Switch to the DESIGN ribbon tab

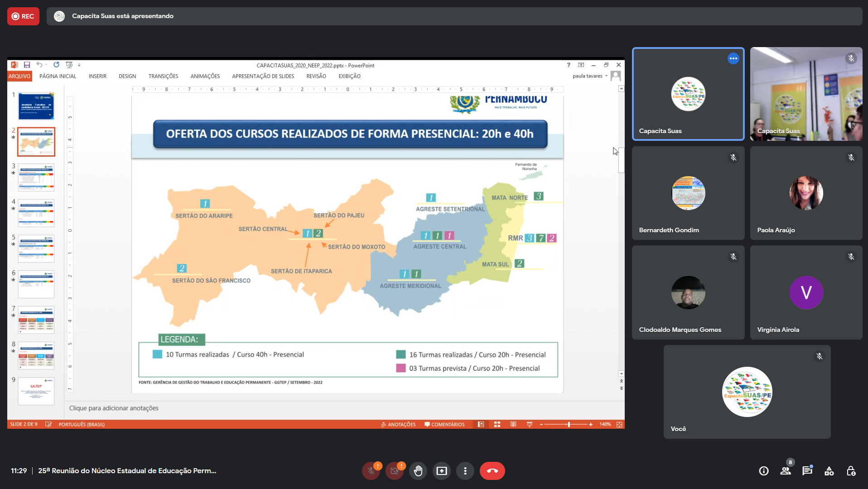tap(127, 77)
